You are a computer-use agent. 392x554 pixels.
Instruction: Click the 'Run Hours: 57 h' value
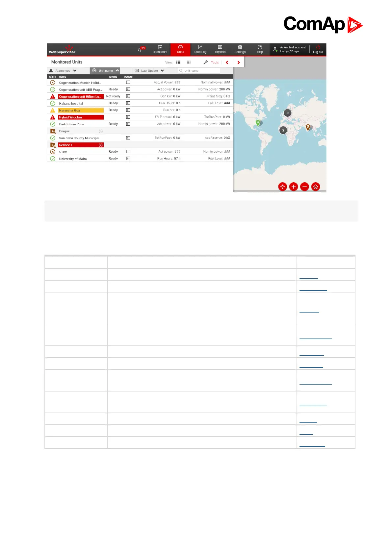tap(169, 159)
